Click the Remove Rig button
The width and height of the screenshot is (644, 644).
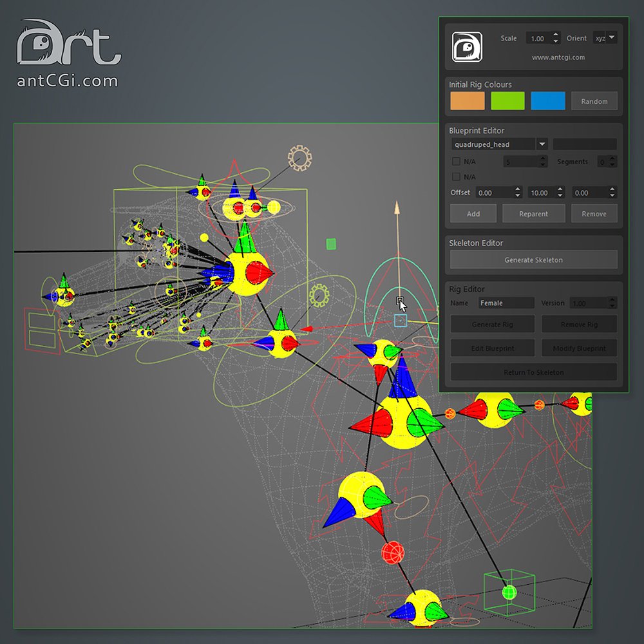[579, 324]
